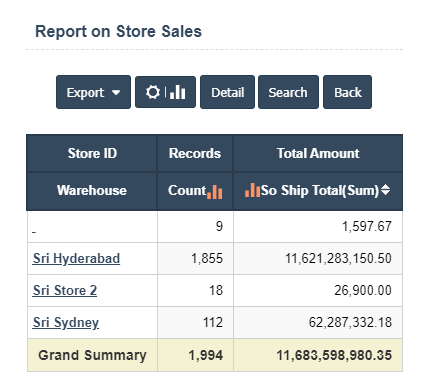Open chart settings gear and bar icon button

pyautogui.click(x=165, y=92)
